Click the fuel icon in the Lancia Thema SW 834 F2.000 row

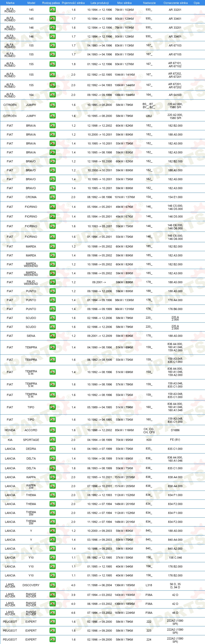[52, 522]
